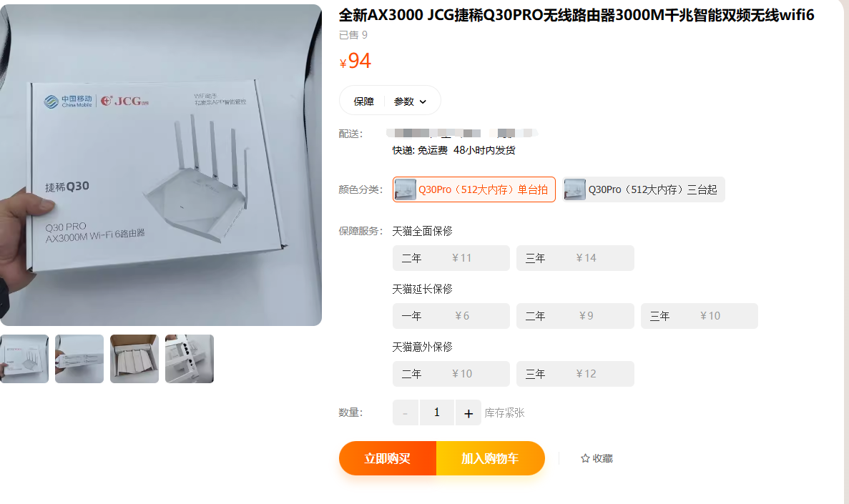Select 天猫延长保修 二年 ¥9
Screen dimensions: 849x504
575,316
